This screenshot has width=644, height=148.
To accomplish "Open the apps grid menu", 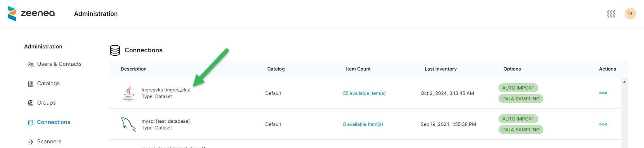I will [x=611, y=14].
